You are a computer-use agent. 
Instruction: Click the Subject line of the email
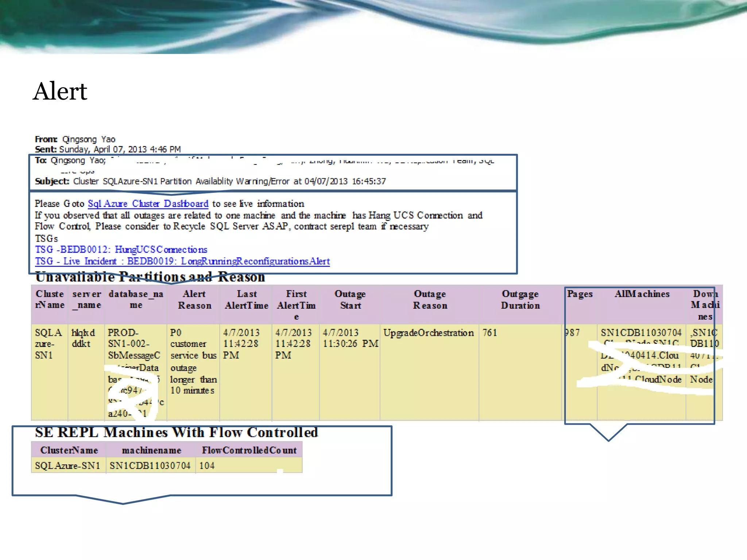click(x=210, y=181)
